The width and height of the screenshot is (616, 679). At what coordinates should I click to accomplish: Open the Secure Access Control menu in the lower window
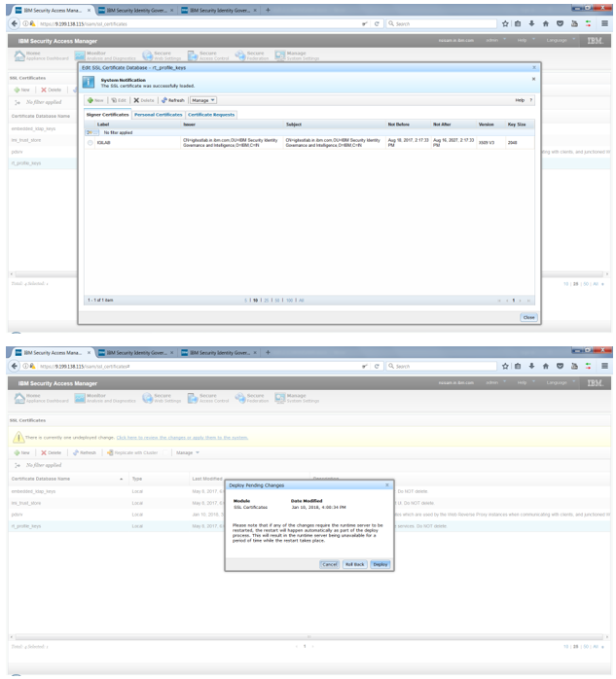click(208, 398)
